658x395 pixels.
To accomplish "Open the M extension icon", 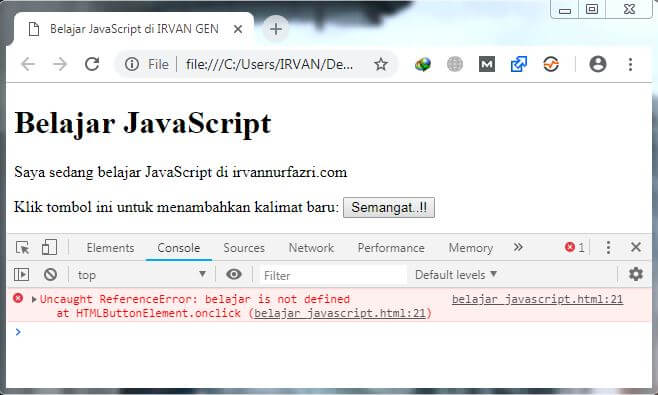I will pos(487,64).
